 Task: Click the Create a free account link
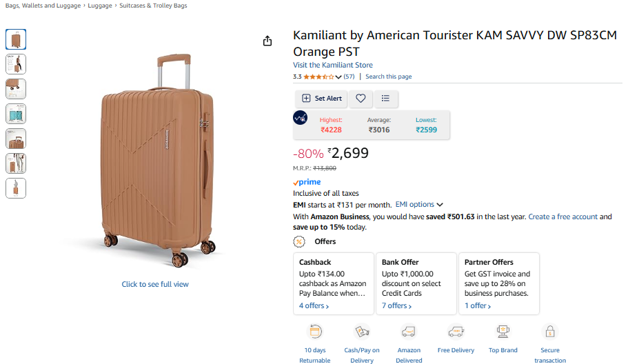pos(563,216)
